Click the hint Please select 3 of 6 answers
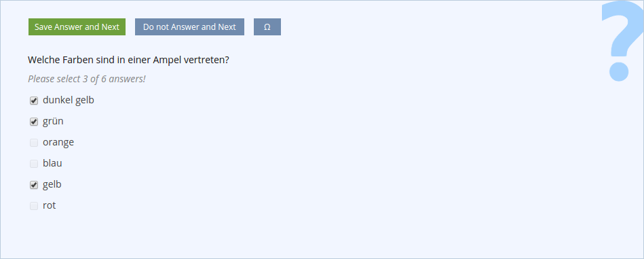Screen dimensions: 644x259 (87, 79)
